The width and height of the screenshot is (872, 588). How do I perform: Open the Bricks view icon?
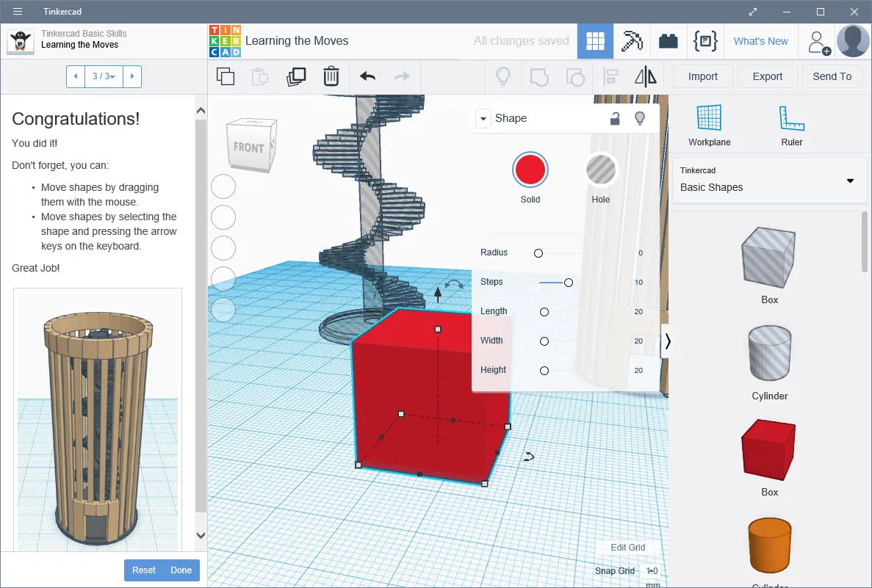669,41
